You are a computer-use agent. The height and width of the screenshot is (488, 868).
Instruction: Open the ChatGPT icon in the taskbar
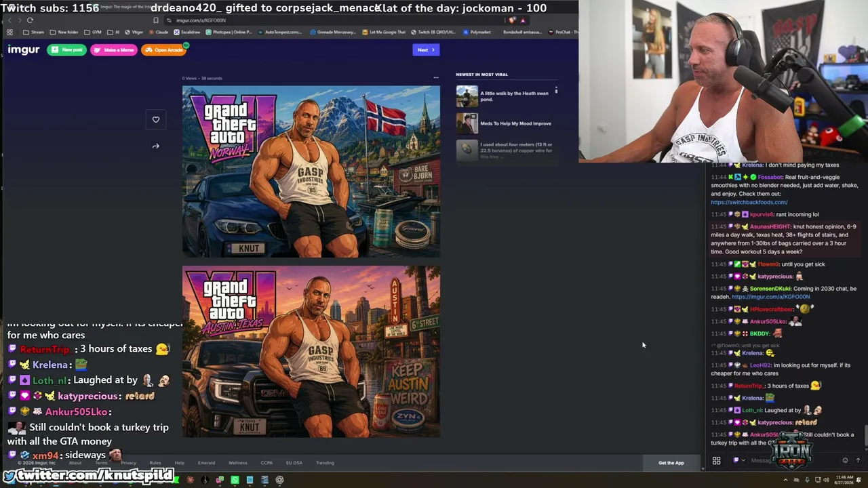[x=279, y=480]
